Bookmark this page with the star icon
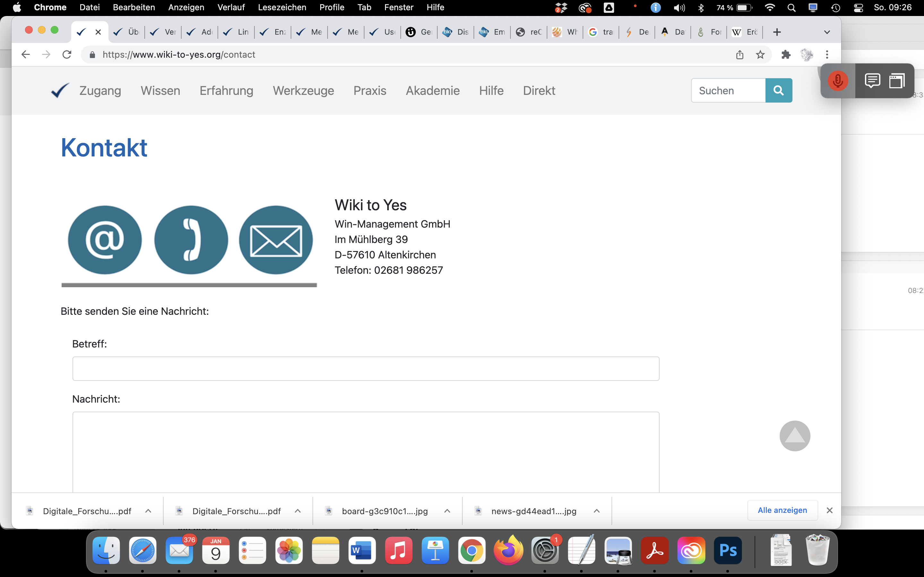This screenshot has width=924, height=577. coord(760,54)
